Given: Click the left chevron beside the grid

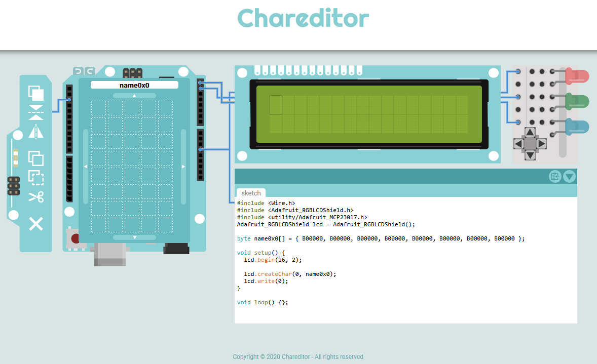Looking at the screenshot, I should pyautogui.click(x=86, y=166).
